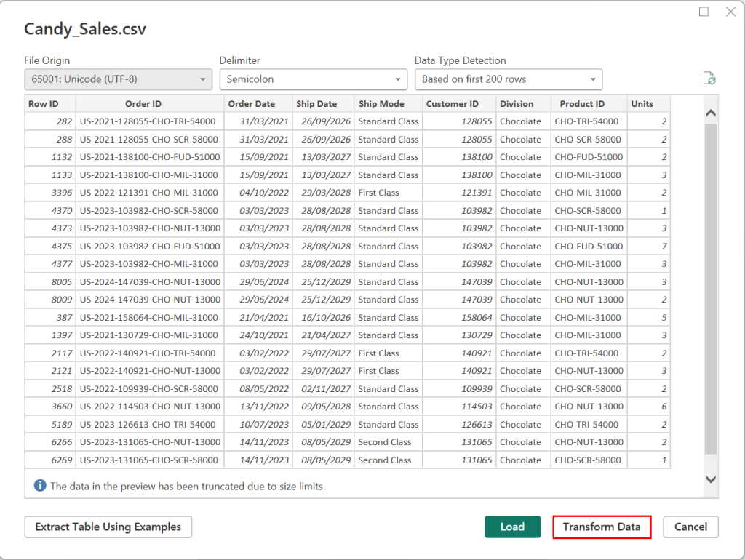Viewport: 745px width, 560px height.
Task: Click the Transform Data button
Action: tap(602, 527)
